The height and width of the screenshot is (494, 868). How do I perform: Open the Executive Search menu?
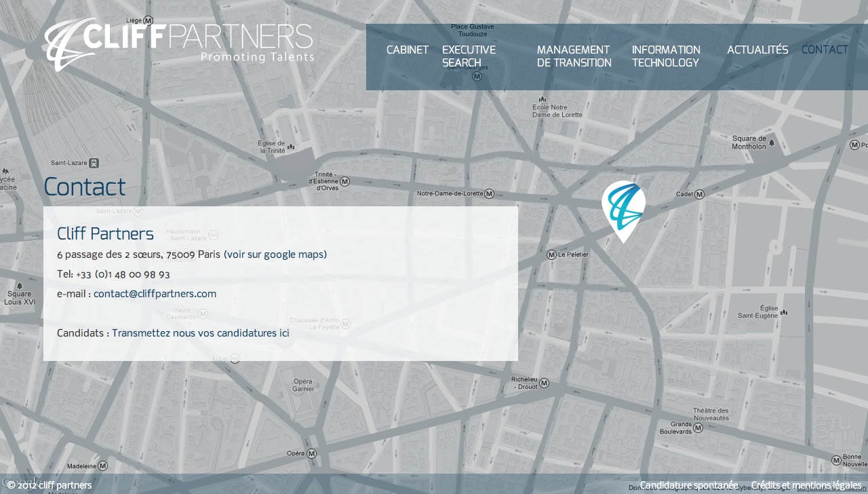pyautogui.click(x=469, y=56)
